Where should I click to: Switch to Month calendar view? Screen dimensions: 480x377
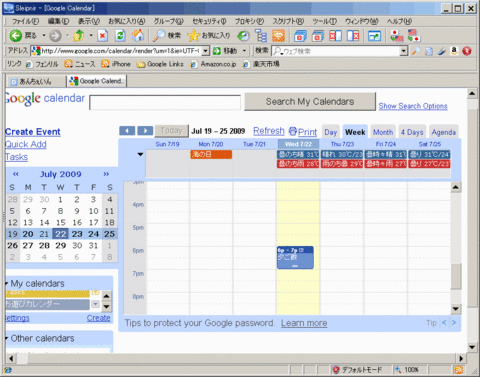(383, 132)
